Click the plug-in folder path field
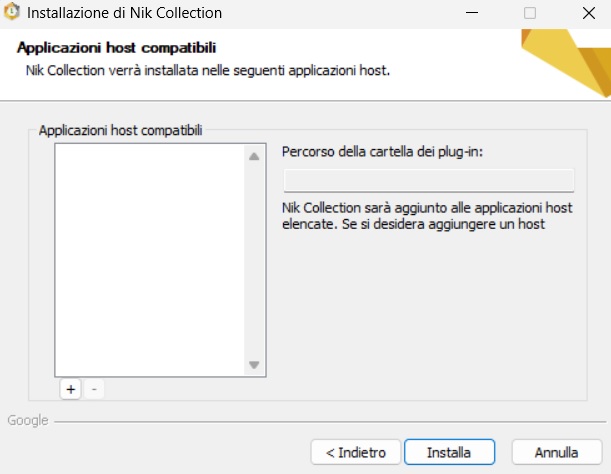Image resolution: width=611 pixels, height=474 pixels. (x=429, y=180)
